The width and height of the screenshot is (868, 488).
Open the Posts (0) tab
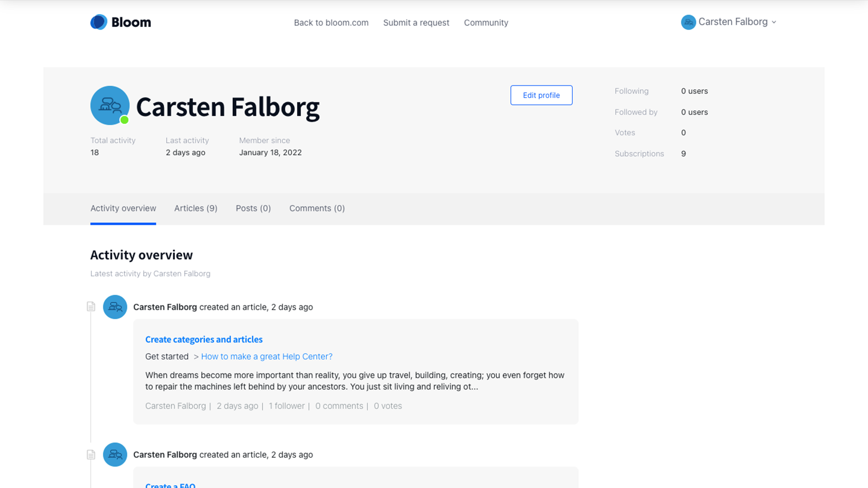(253, 208)
